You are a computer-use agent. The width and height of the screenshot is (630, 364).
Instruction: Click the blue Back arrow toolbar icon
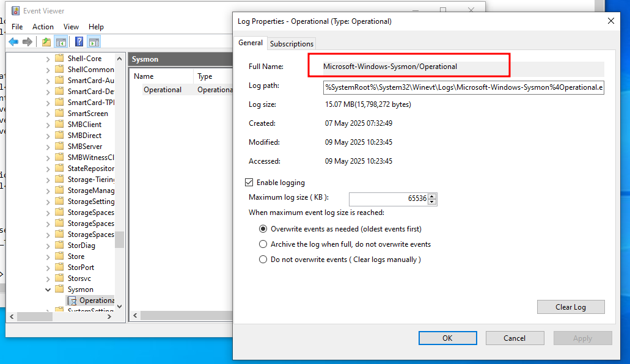[13, 42]
